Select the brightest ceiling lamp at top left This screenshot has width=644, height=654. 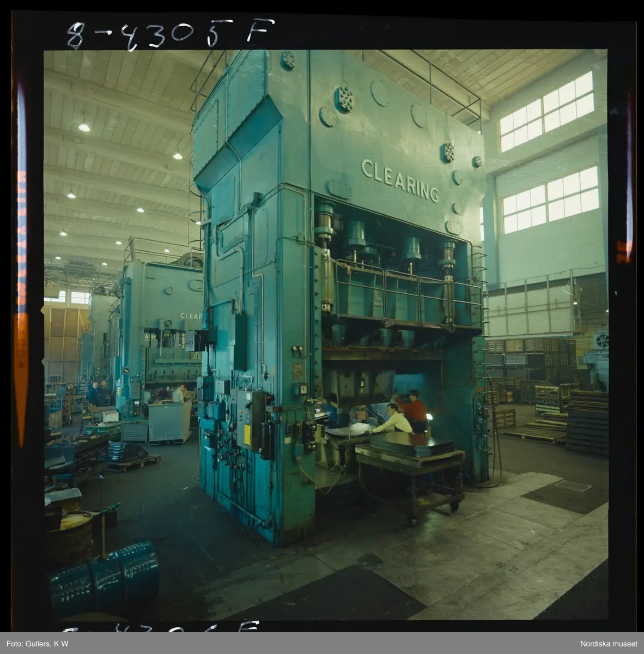pos(83,126)
